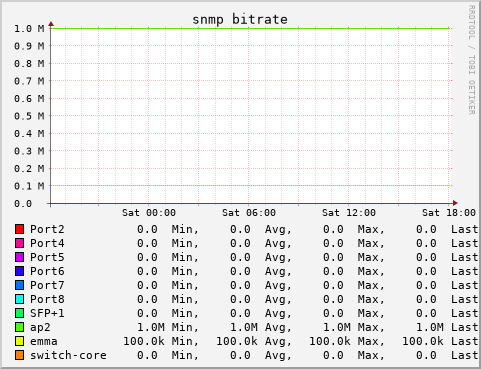Click the dark blue Port6 legend swatch
The height and width of the screenshot is (369, 481).
pos(19,271)
